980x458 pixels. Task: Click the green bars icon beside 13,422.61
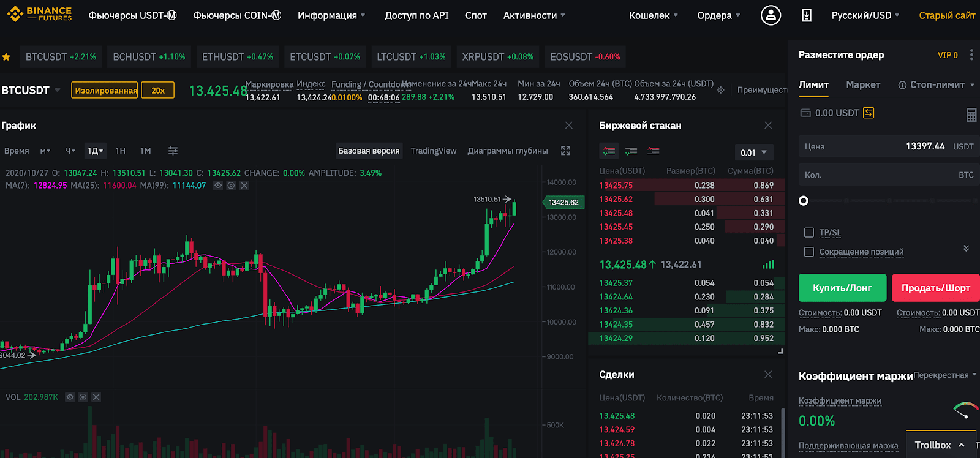click(768, 265)
